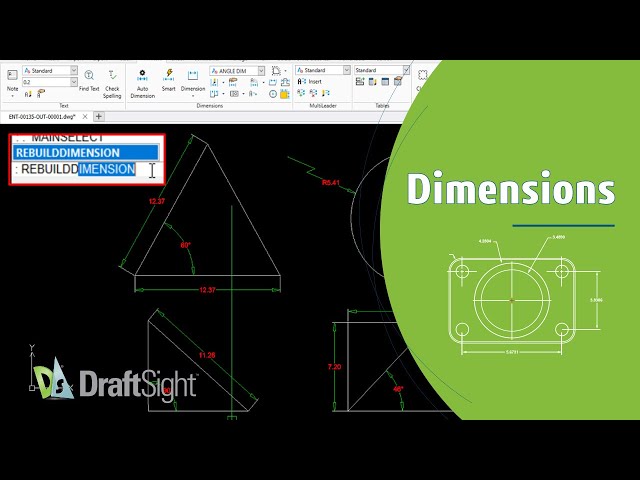
Task: Open the 0.2 text height dropdown
Action: (x=74, y=82)
